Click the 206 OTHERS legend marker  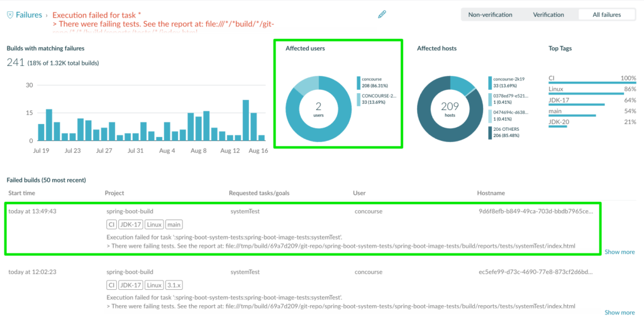click(490, 132)
